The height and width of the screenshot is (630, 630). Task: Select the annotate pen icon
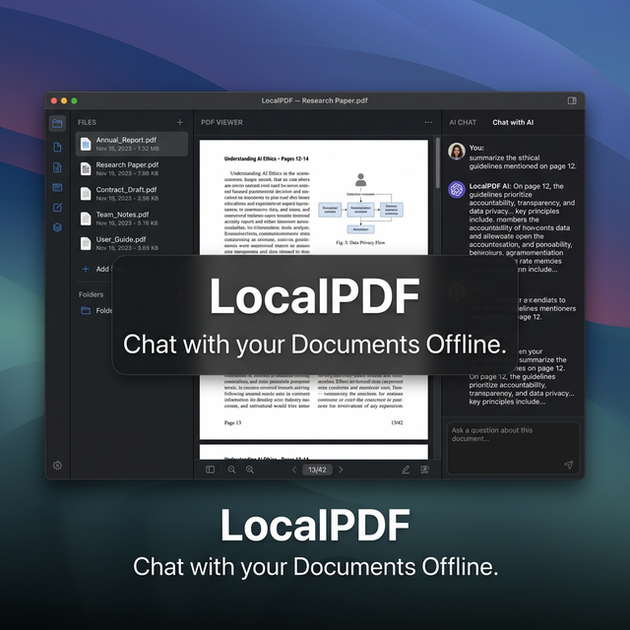pos(406,469)
